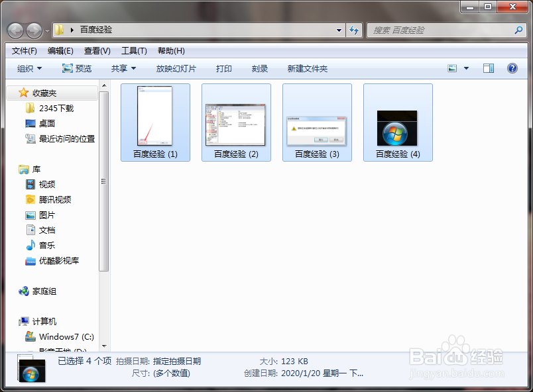Click the star icon beside 收藏夹
The height and width of the screenshot is (392, 533).
pyautogui.click(x=23, y=92)
